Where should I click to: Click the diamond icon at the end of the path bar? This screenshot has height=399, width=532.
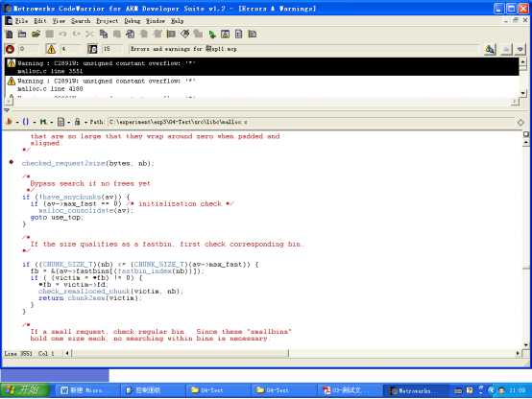point(520,123)
